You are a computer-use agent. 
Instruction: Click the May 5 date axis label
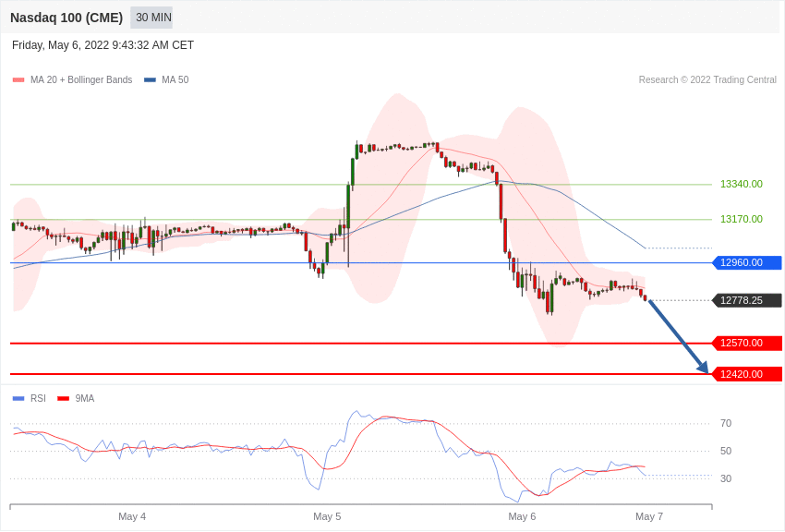[327, 516]
